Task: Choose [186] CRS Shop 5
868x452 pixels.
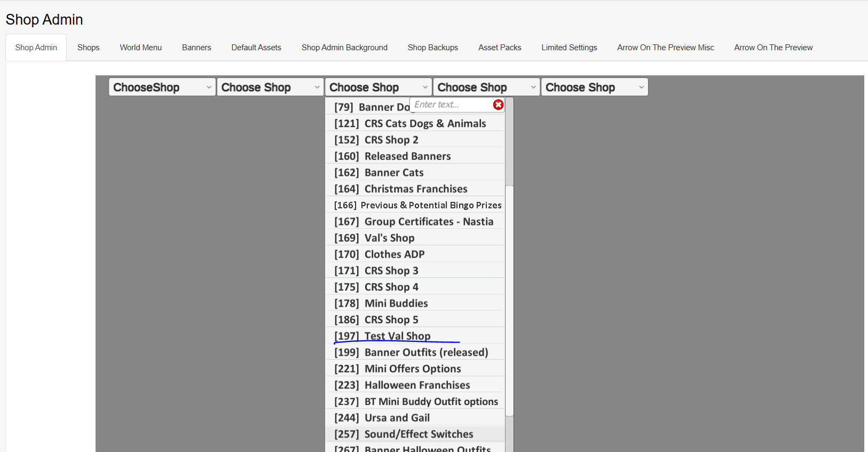Action: [415, 319]
